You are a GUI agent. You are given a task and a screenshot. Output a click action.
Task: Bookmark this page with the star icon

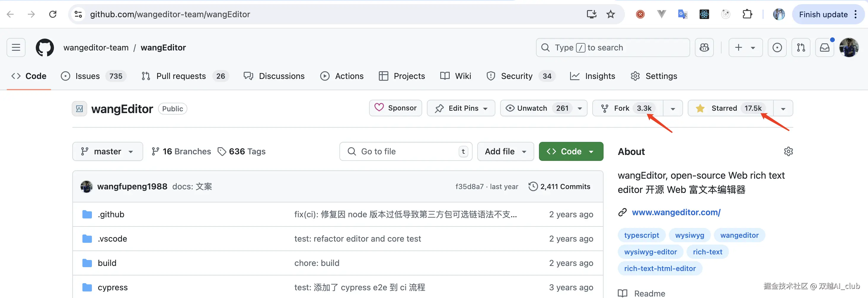pos(611,14)
